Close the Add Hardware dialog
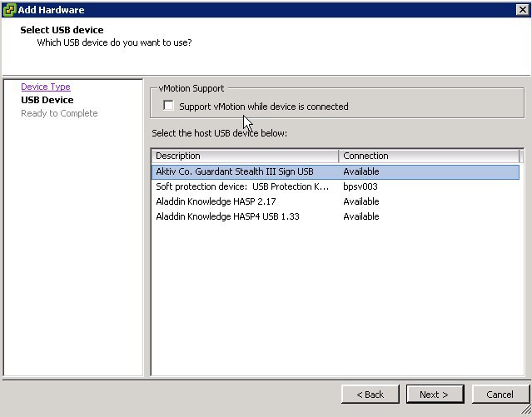Viewport: 532px width, 417px height. pos(523,10)
